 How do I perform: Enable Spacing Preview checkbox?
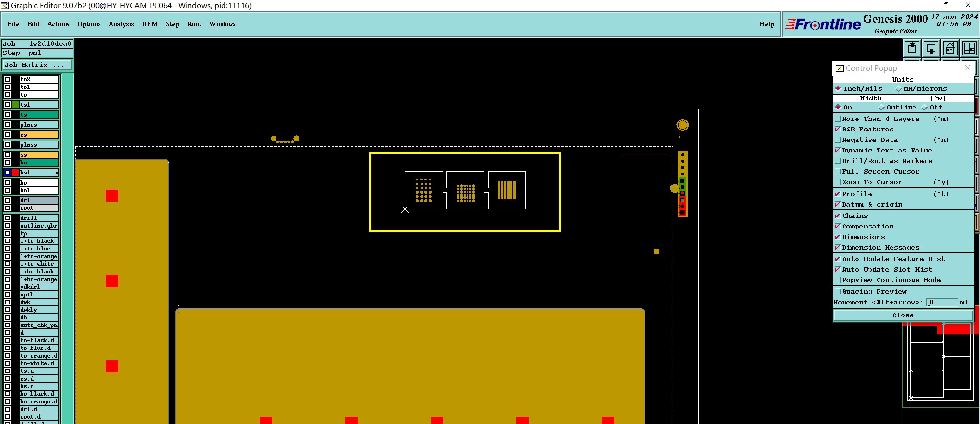(x=838, y=292)
